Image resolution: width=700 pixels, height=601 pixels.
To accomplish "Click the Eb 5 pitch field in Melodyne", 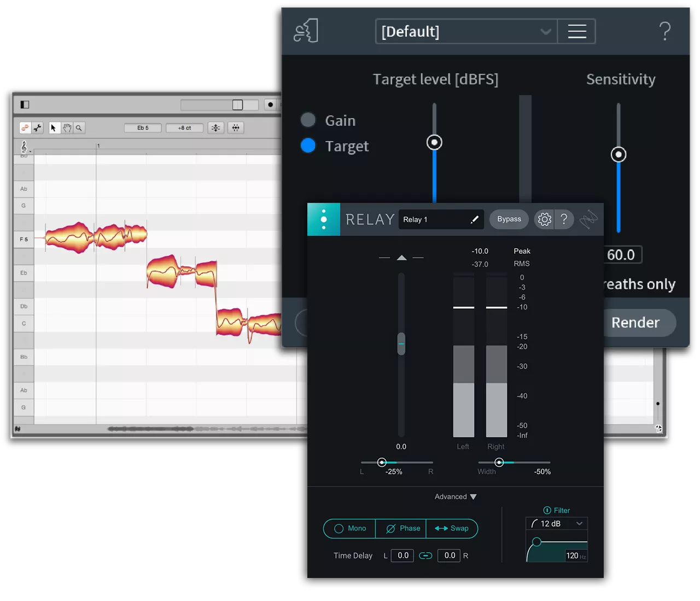I will point(143,128).
